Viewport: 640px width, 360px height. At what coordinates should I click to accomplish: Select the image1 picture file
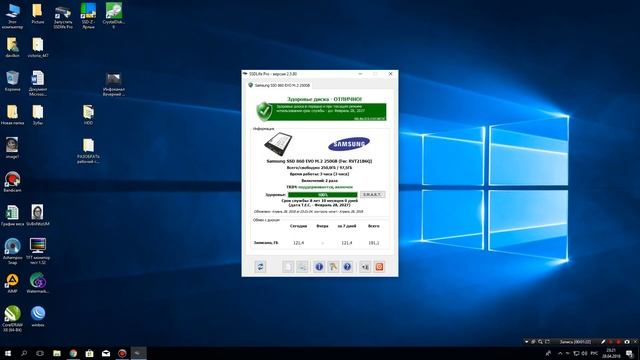[12, 148]
